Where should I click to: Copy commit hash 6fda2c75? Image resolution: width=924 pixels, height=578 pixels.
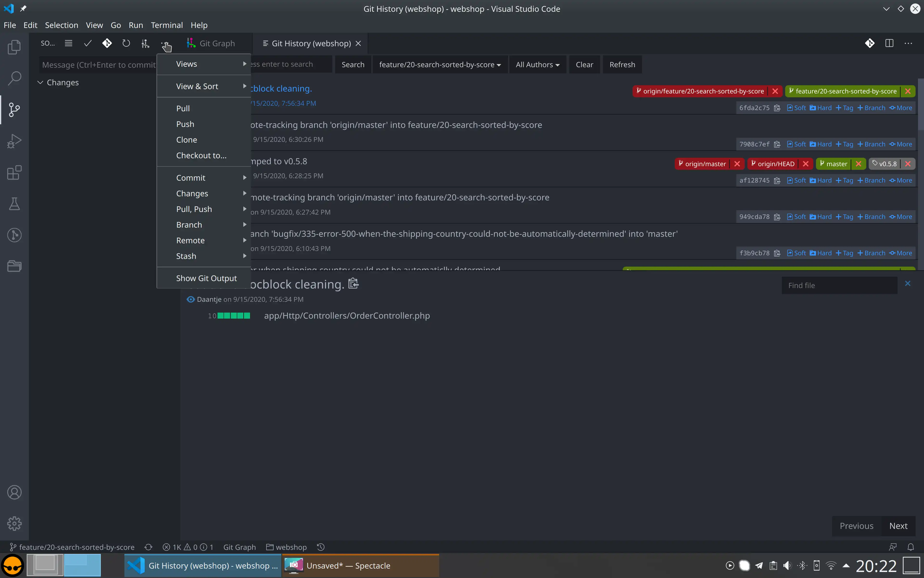(x=777, y=108)
